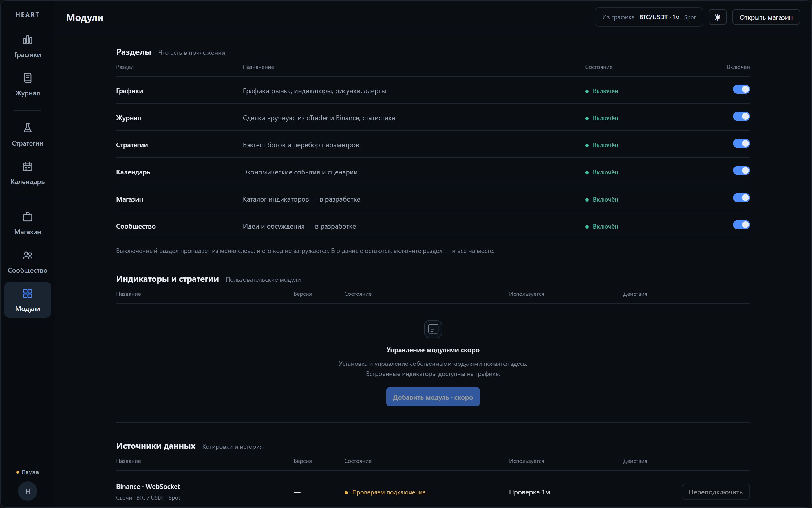This screenshot has width=812, height=508.
Task: Turn off the Календарь section toggle
Action: (741, 171)
